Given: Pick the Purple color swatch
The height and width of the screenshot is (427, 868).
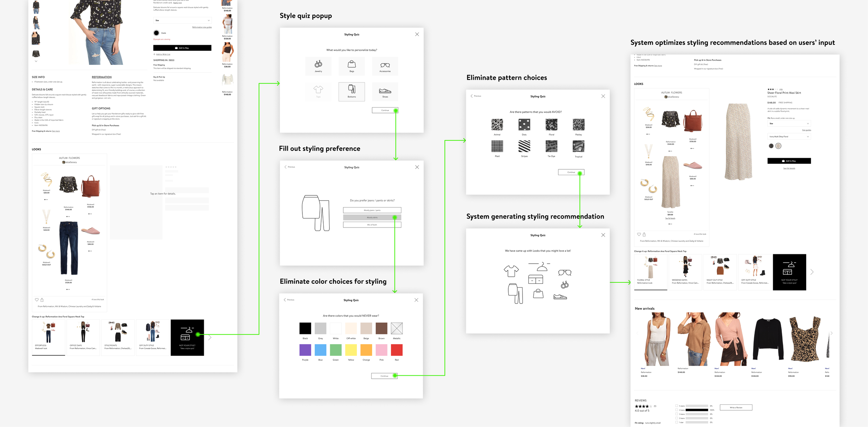Looking at the screenshot, I should pyautogui.click(x=305, y=350).
